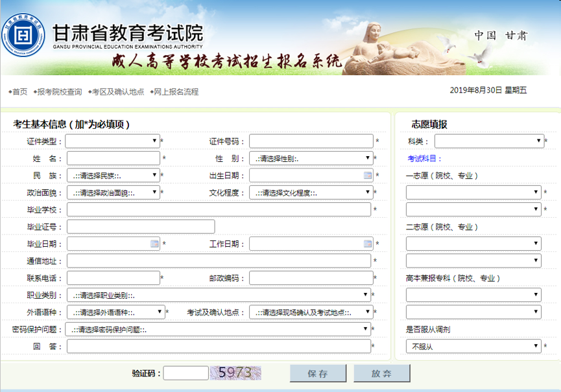Image resolution: width=561 pixels, height=392 pixels.
Task: Open the 科类 category dropdown
Action: point(489,141)
